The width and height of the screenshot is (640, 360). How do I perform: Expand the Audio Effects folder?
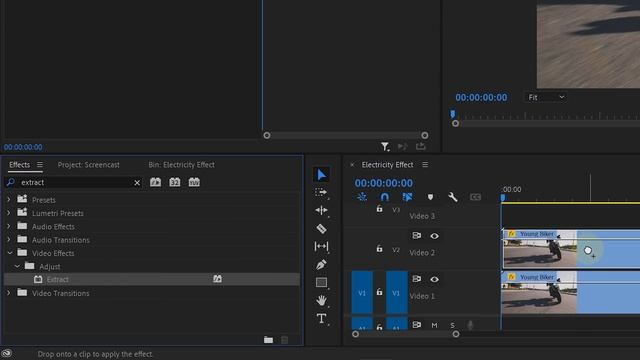point(9,226)
